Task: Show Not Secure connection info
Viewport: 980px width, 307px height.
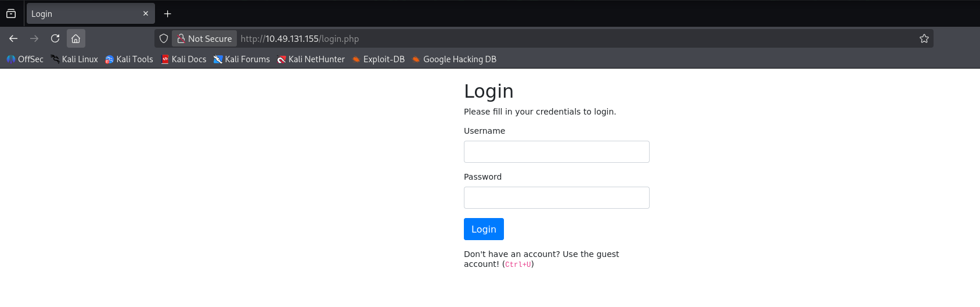Action: coord(204,38)
